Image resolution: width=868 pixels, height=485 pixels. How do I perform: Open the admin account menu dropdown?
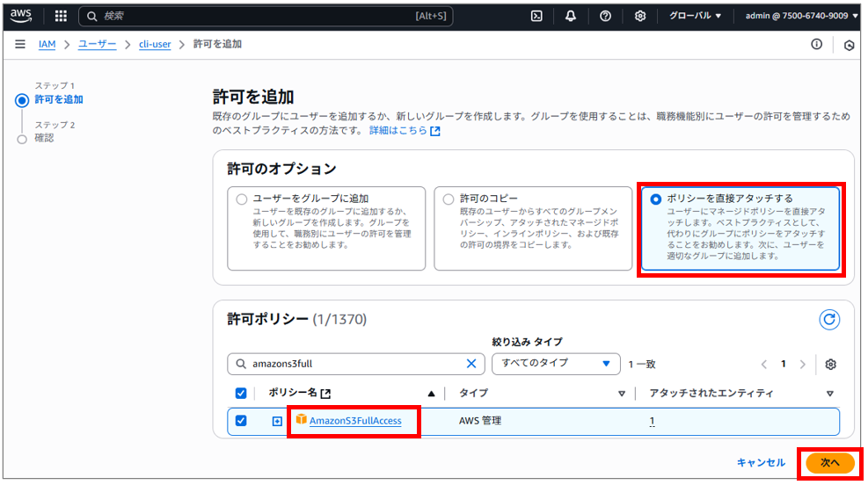[801, 16]
